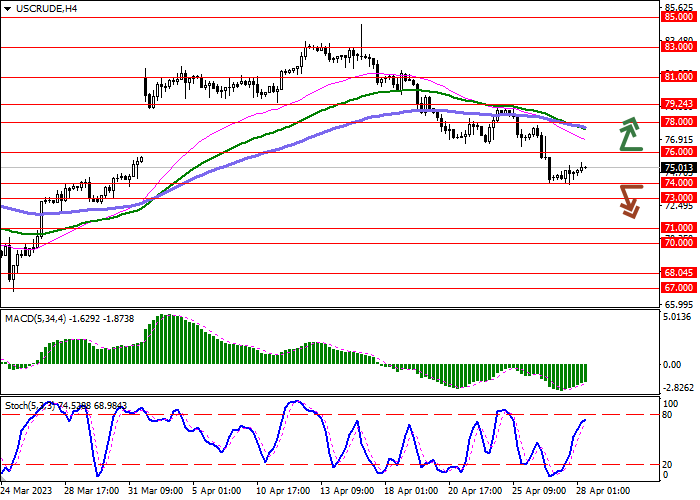Select the 67.000 price level label
The image size is (700, 500).
pos(679,288)
